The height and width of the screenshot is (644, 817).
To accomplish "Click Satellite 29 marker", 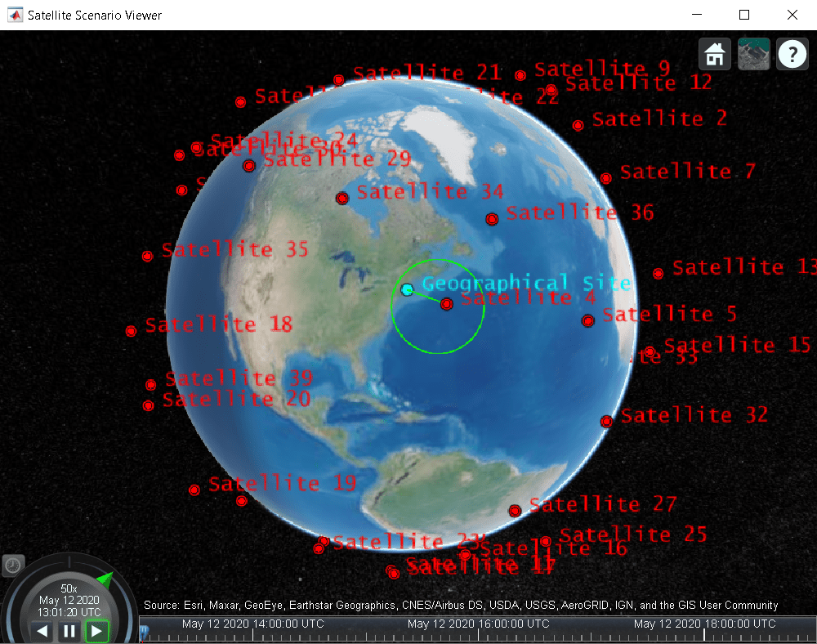I will pos(249,166).
